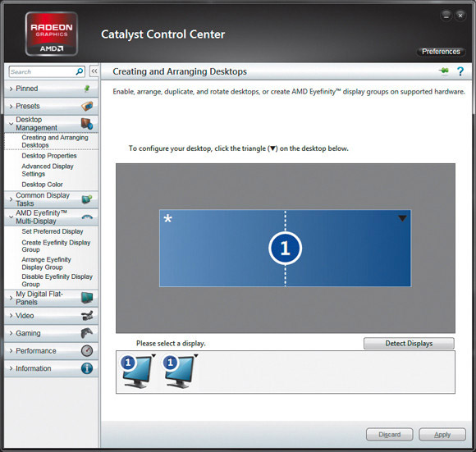Viewport: 476px width, 452px height.
Task: Click the Presets category icon
Action: click(x=87, y=106)
